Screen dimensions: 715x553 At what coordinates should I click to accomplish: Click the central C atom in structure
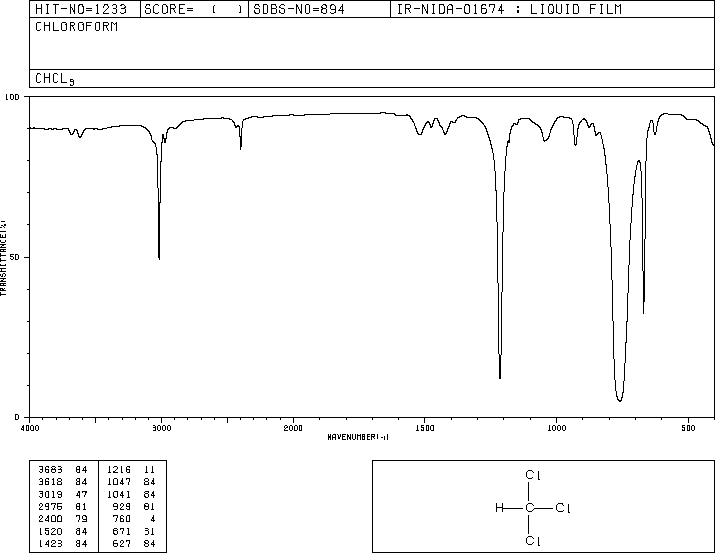pos(529,508)
